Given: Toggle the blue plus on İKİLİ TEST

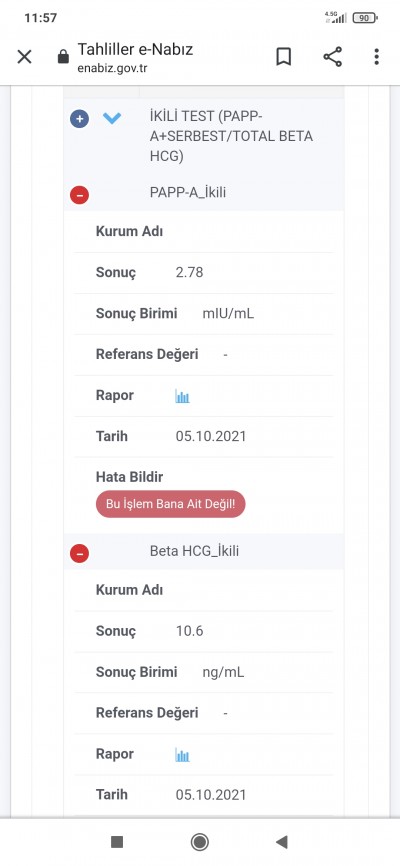Looking at the screenshot, I should pyautogui.click(x=80, y=119).
